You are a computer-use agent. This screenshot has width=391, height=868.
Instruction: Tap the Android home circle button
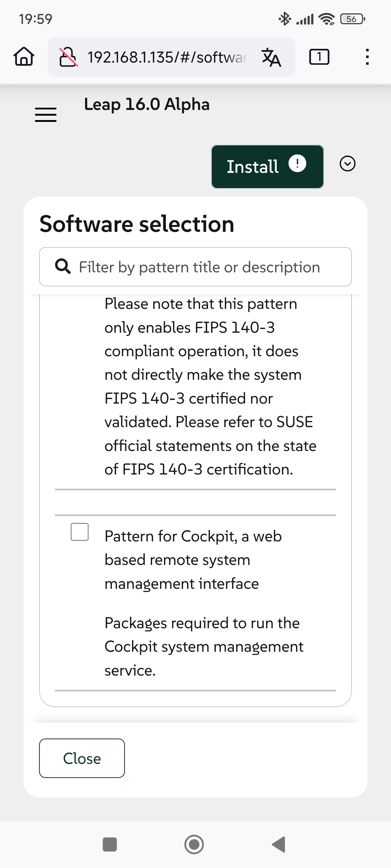(194, 844)
